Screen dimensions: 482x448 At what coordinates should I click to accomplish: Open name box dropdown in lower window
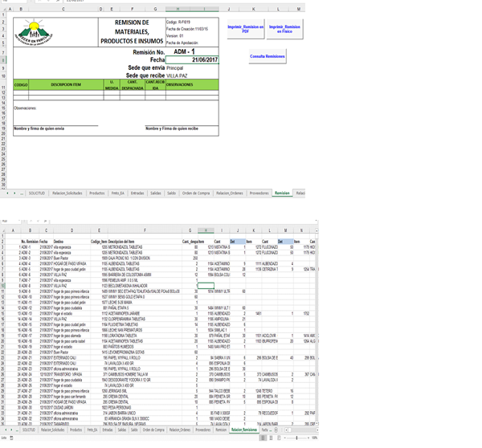coord(19,221)
